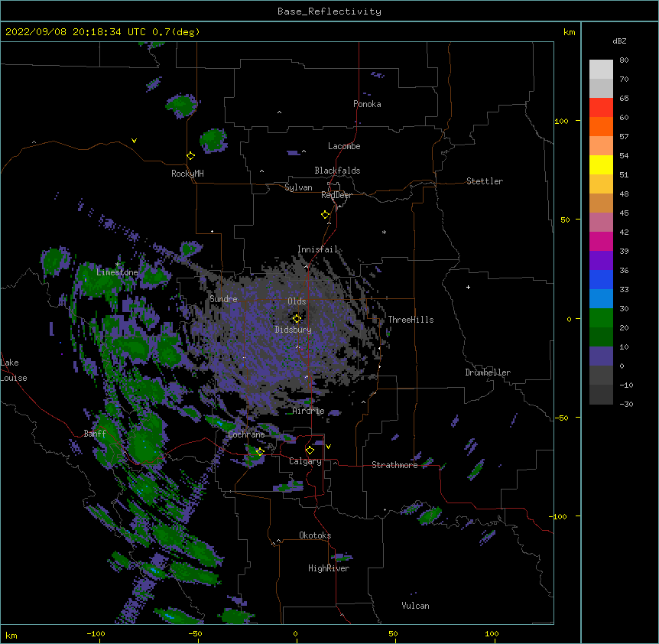This screenshot has width=659, height=644.
Task: Click the yellow station marker near RockyMH
Action: click(x=191, y=156)
